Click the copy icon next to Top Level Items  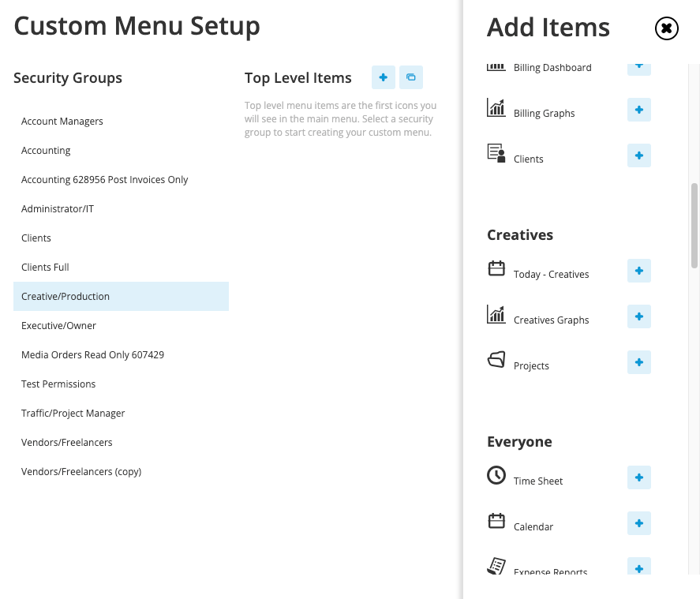pos(410,77)
